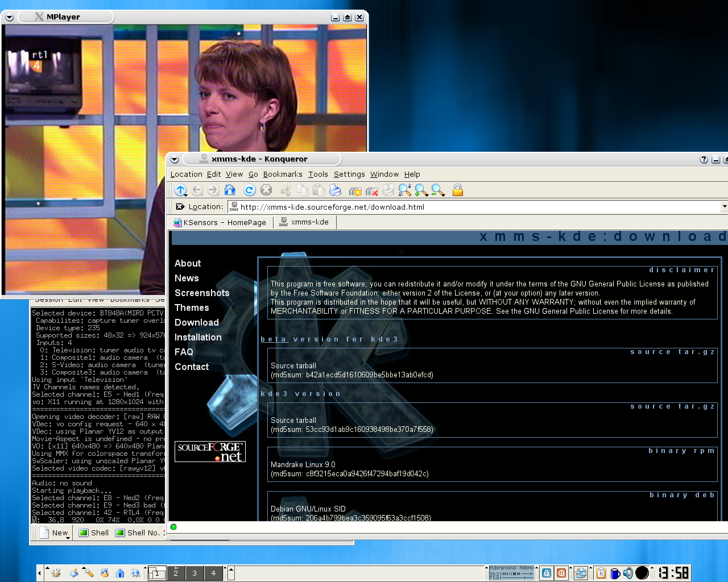This screenshot has width=728, height=582.
Task: Click the Konqueror titlebar help question-mark button
Action: point(704,160)
